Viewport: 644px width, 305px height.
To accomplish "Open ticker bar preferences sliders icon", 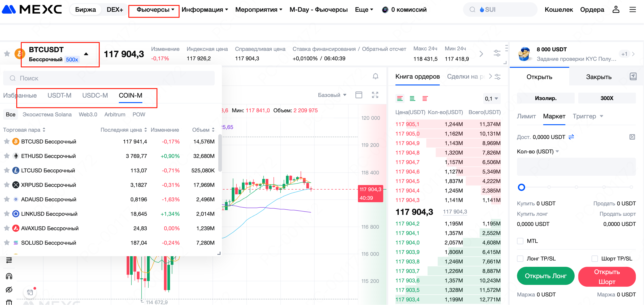I will [497, 53].
